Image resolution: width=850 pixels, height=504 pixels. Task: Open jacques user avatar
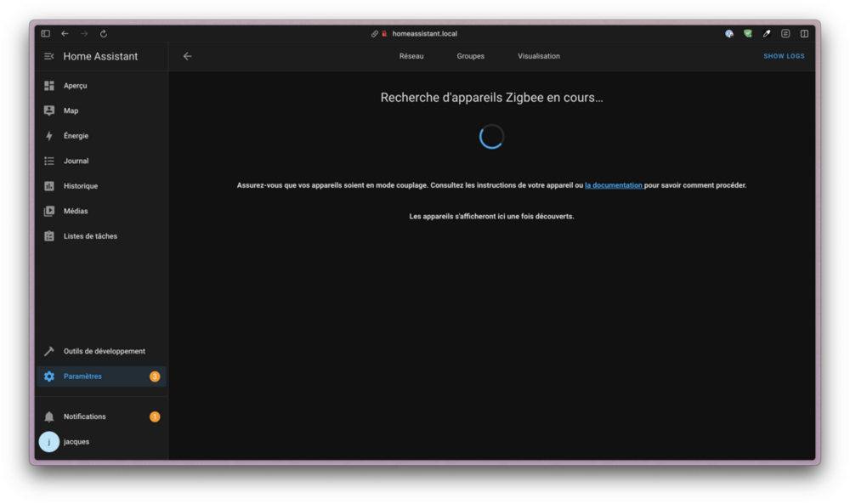click(48, 442)
